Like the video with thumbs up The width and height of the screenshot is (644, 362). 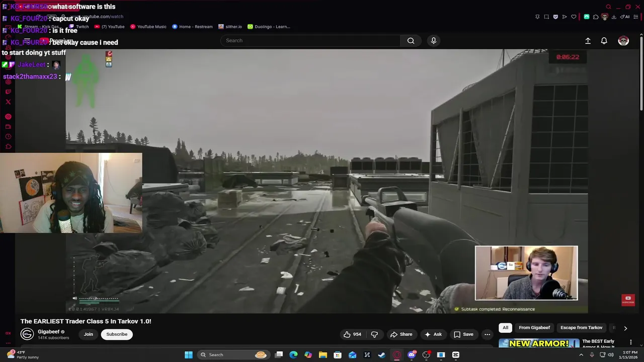click(x=352, y=334)
